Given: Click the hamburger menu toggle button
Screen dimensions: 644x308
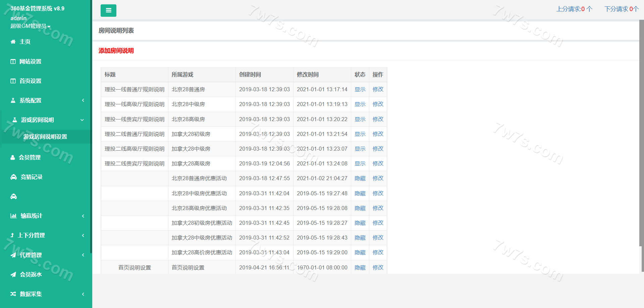Looking at the screenshot, I should [108, 11].
